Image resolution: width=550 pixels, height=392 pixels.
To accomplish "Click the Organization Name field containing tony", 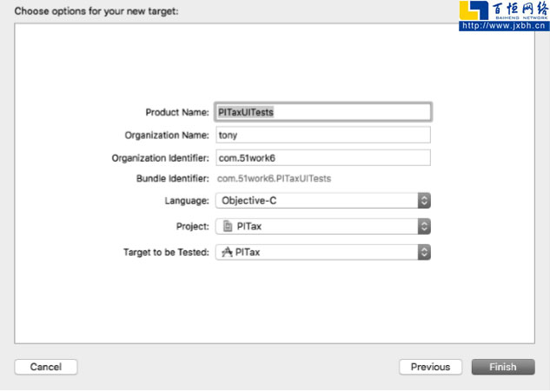I will 322,135.
